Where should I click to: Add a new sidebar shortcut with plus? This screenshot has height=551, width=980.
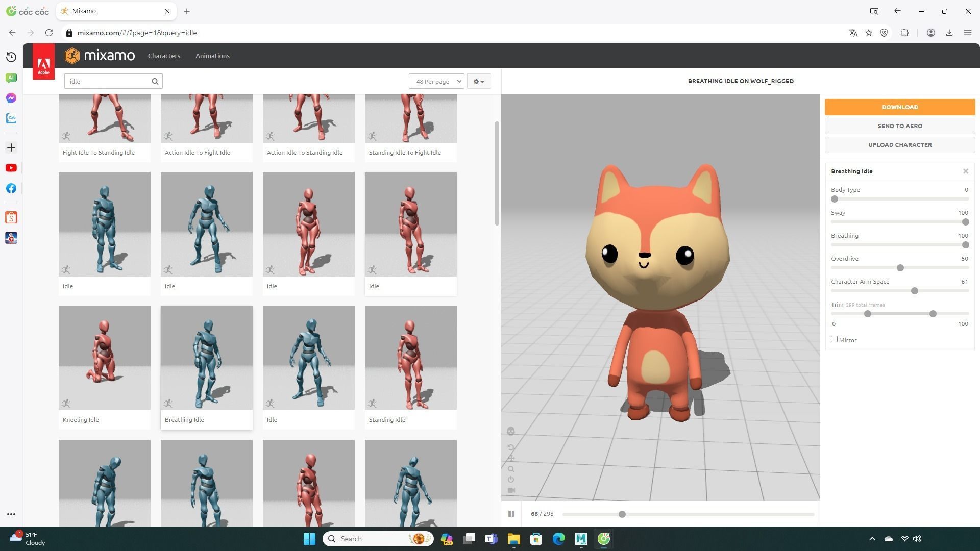pos(11,147)
